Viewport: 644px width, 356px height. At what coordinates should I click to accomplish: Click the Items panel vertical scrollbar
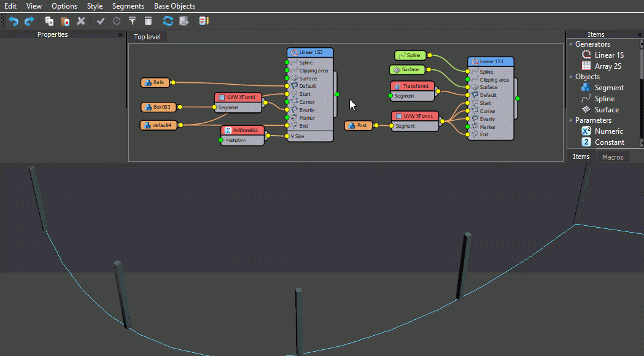click(642, 92)
